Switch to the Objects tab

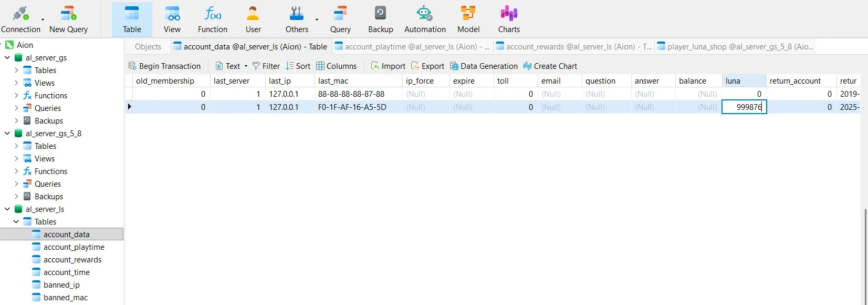[148, 46]
